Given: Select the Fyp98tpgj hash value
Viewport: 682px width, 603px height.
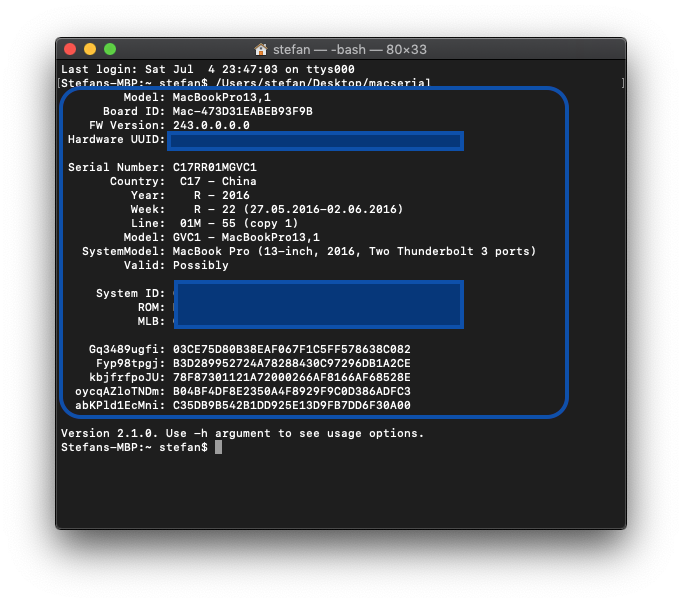Looking at the screenshot, I should tap(292, 363).
